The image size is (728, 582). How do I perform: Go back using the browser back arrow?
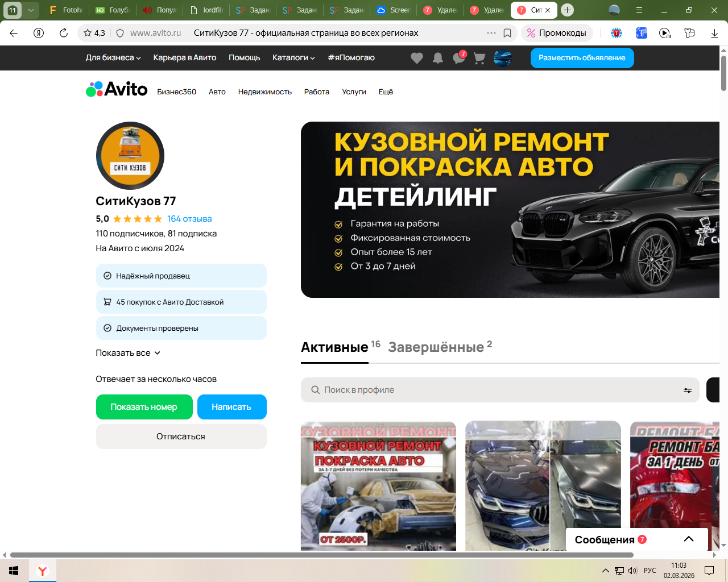coord(14,33)
